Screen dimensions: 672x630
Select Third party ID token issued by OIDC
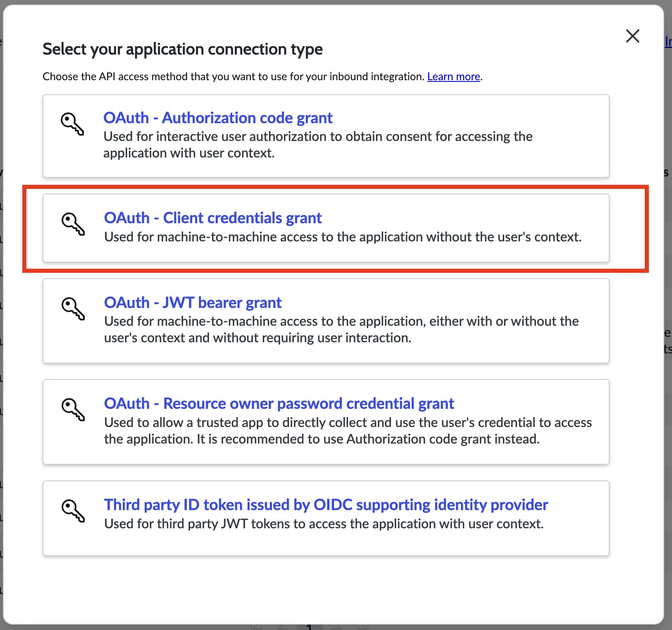(326, 505)
